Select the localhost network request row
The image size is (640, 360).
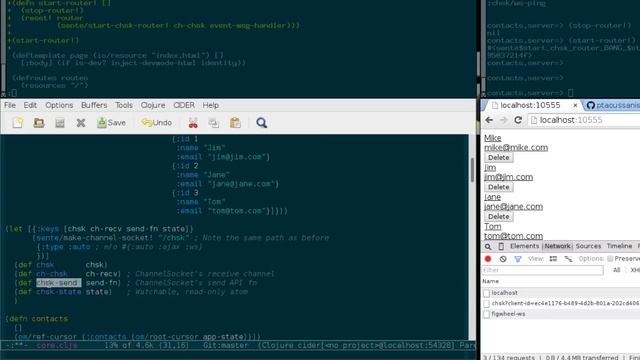click(561, 293)
